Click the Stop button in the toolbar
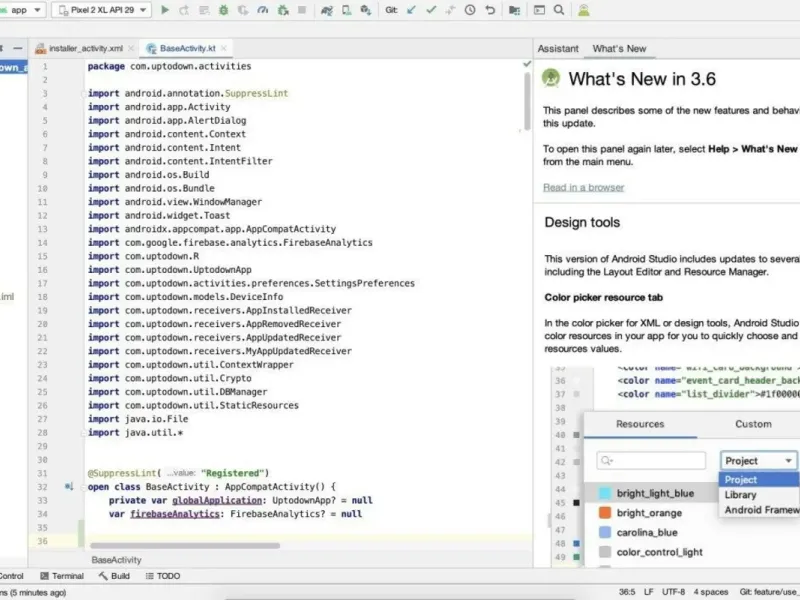 (300, 10)
